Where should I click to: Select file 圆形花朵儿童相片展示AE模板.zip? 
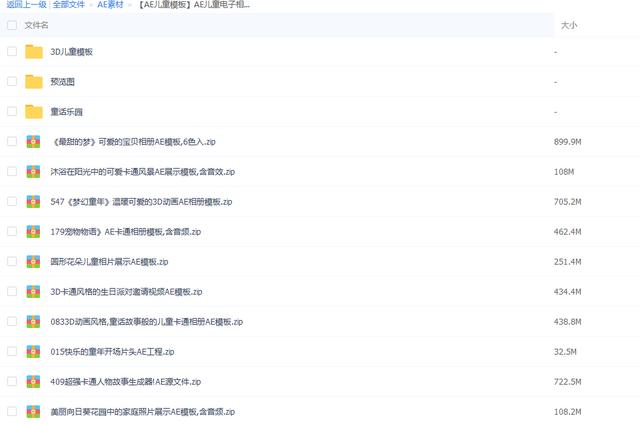pos(109,262)
